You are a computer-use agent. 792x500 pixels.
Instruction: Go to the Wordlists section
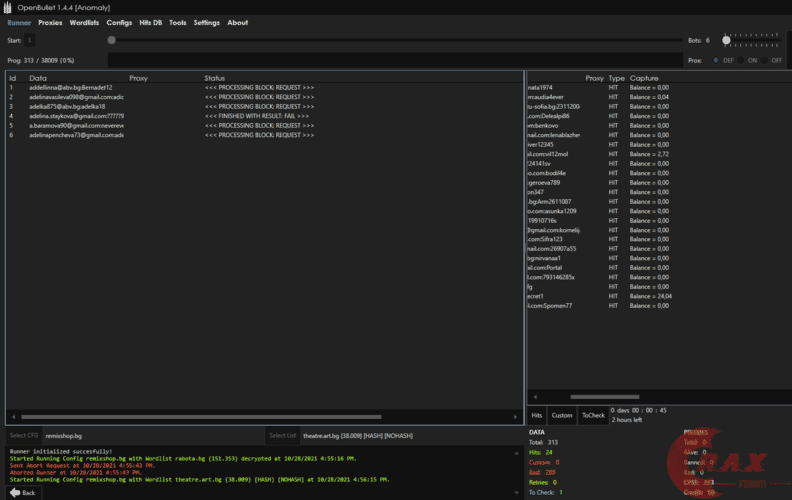(84, 22)
